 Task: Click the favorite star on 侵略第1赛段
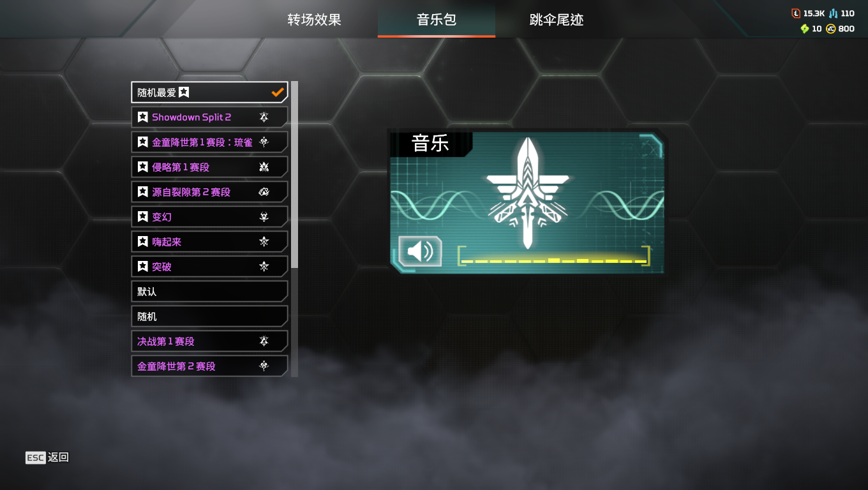coord(143,167)
